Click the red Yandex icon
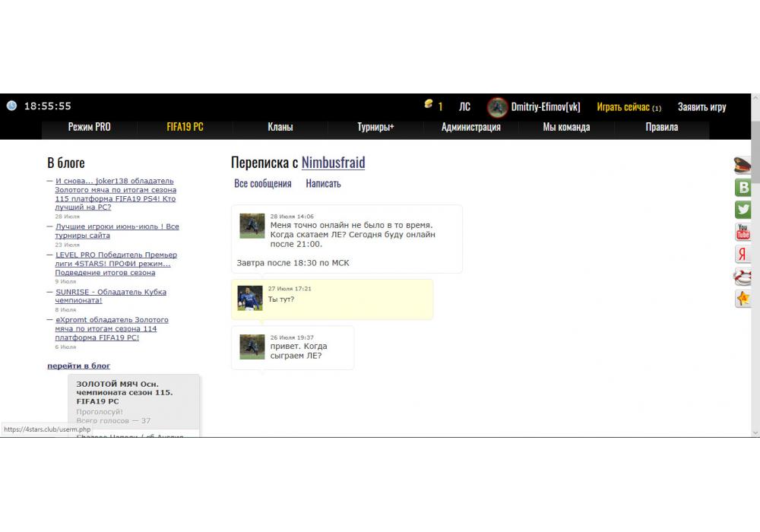This screenshot has height=532, width=760. point(743,254)
